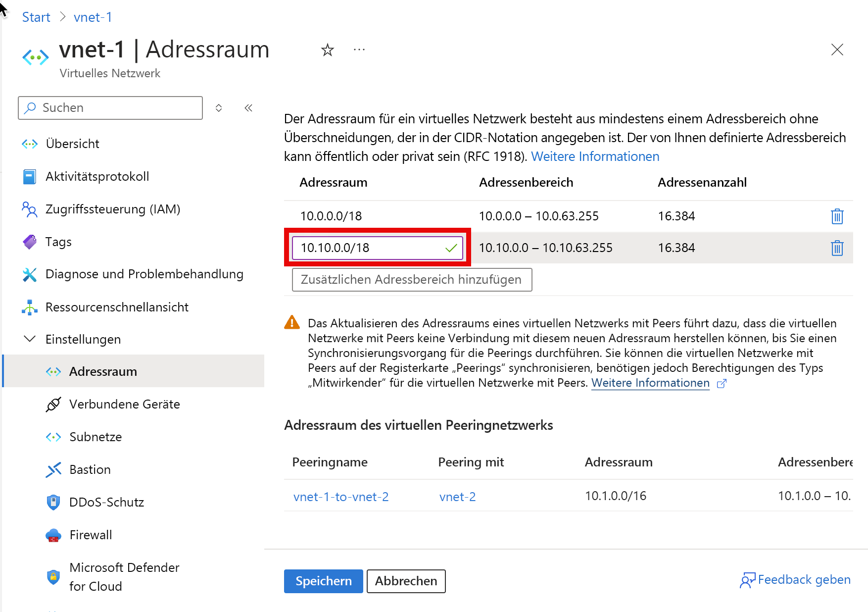868x612 pixels.
Task: Click the Ressourcenschnellansicht hierarchy icon
Action: pos(30,307)
